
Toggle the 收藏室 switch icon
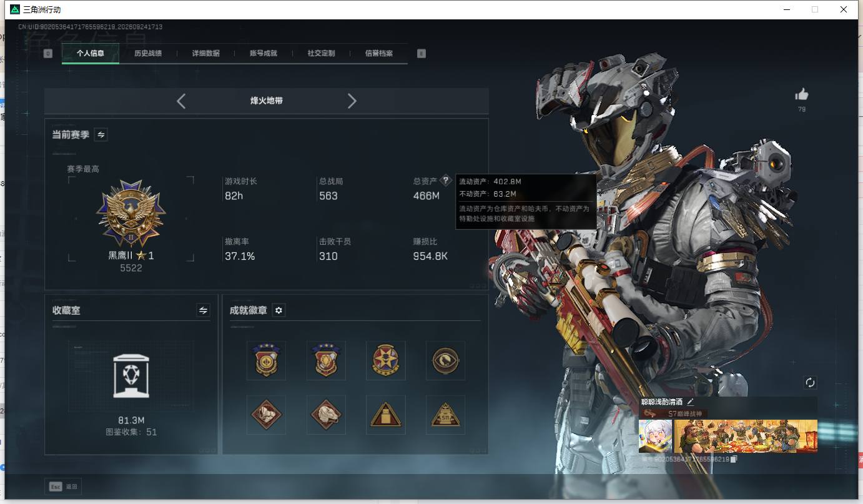[203, 310]
